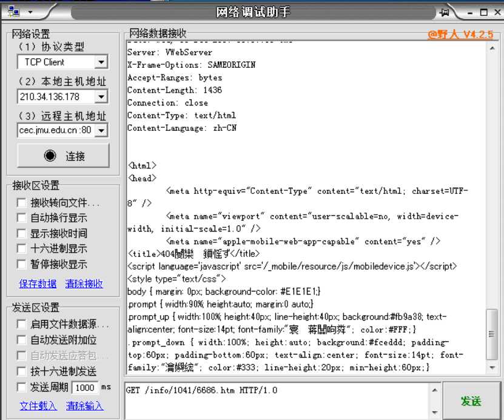
Task: Expand the remote host cec.jmu.edu.cn dropdown
Action: click(101, 130)
